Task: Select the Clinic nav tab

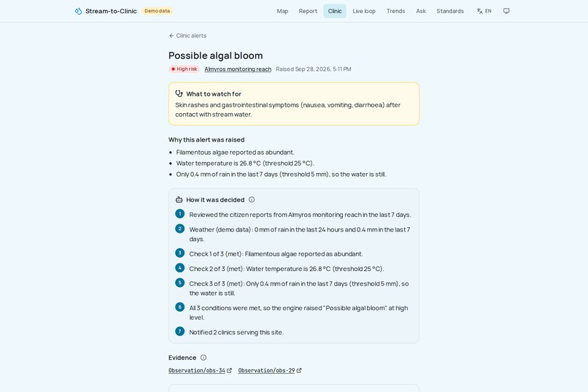Action: (335, 11)
